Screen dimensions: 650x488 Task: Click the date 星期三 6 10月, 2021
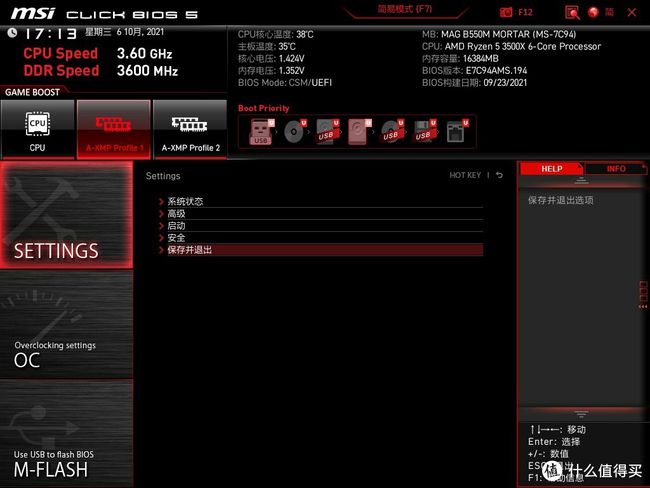pyautogui.click(x=124, y=32)
